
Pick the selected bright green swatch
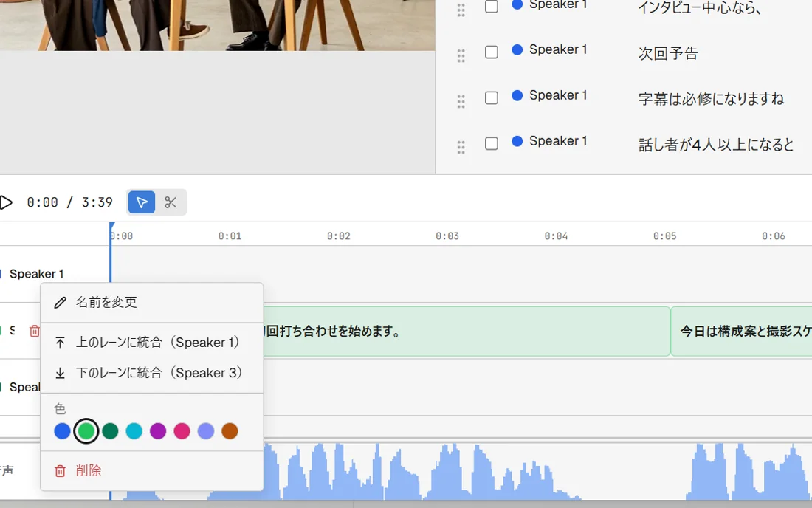[x=86, y=431]
